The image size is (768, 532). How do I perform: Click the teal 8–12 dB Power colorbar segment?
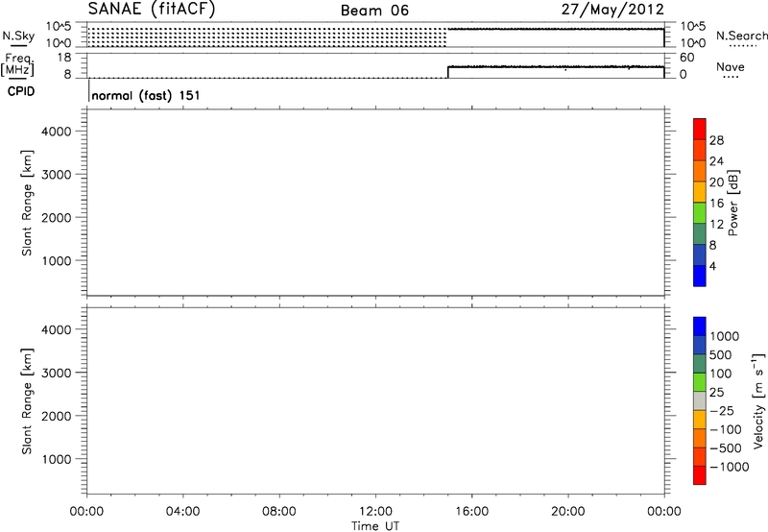(x=700, y=234)
